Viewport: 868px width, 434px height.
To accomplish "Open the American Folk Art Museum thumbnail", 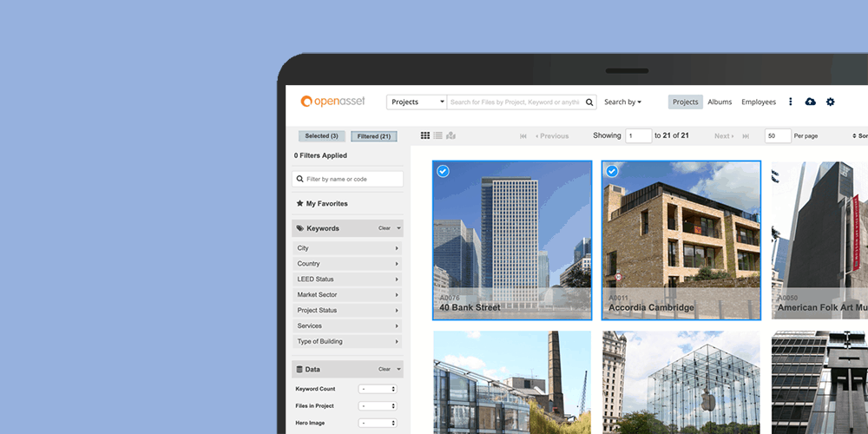I will click(820, 240).
